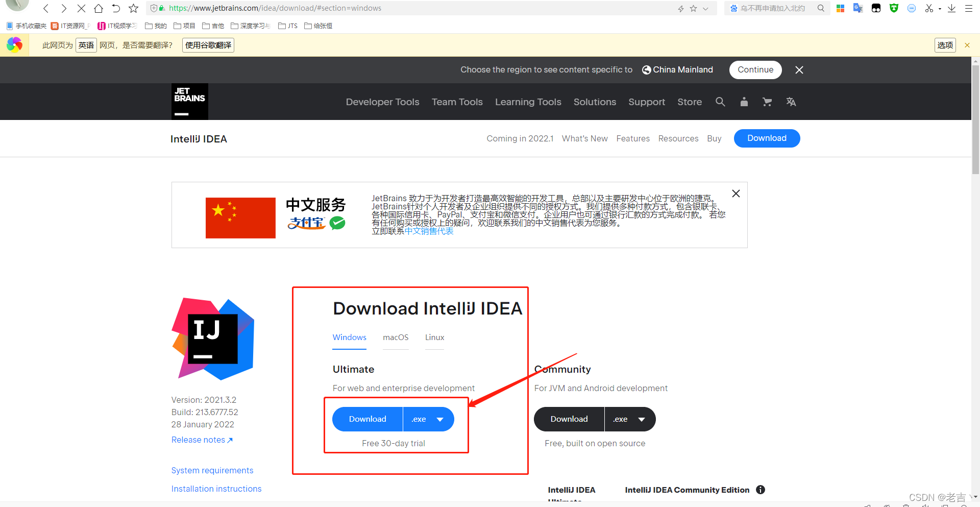Stop page loading with the X icon
This screenshot has width=980, height=507.
tap(81, 8)
